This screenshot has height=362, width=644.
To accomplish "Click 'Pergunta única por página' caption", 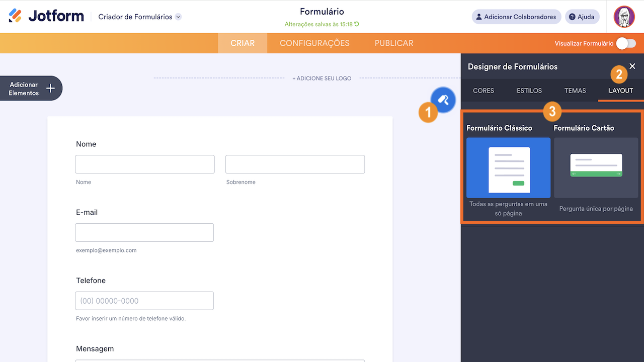I will pos(596,209).
